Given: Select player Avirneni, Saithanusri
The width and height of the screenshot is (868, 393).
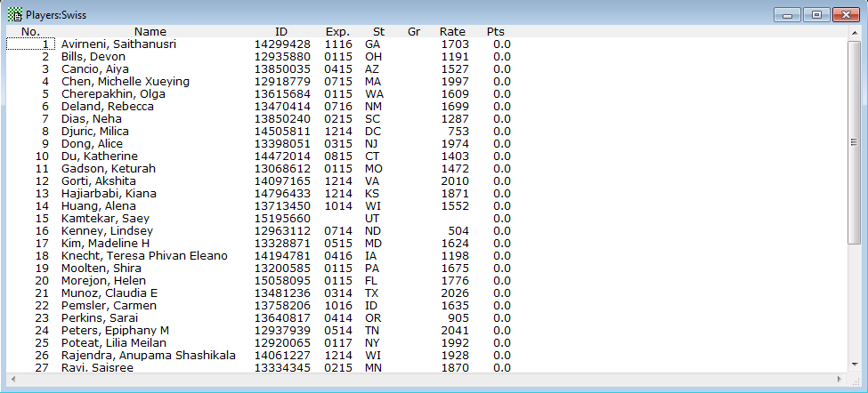Looking at the screenshot, I should [125, 44].
